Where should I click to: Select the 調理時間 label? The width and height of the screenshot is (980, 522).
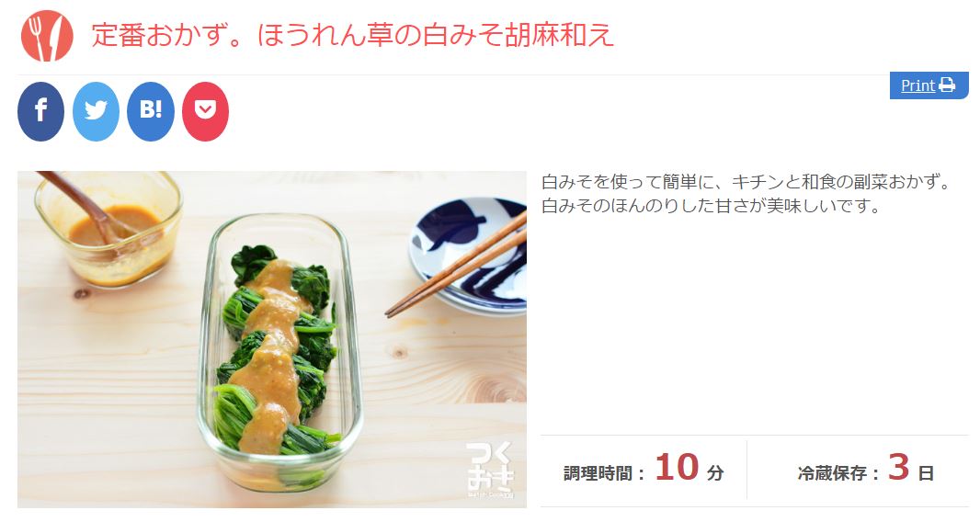(598, 473)
